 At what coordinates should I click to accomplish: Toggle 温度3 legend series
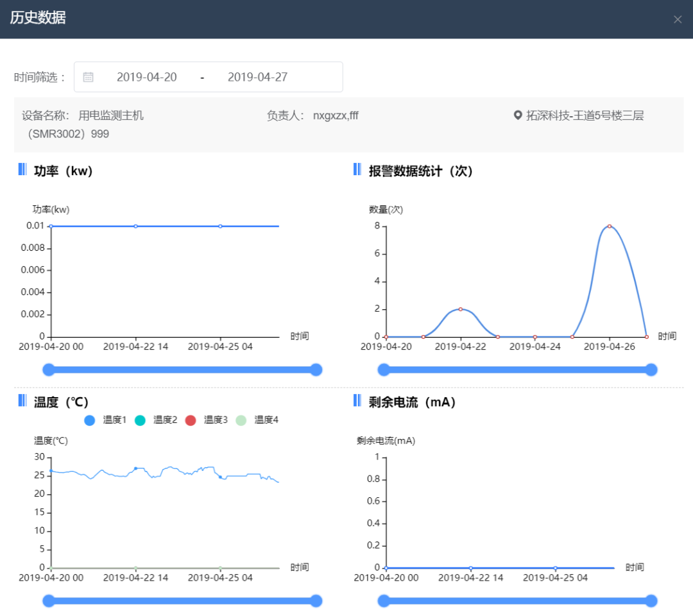click(x=207, y=420)
